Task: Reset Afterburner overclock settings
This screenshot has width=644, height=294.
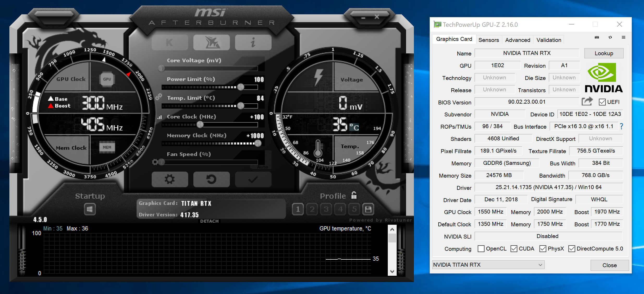Action: (x=211, y=179)
